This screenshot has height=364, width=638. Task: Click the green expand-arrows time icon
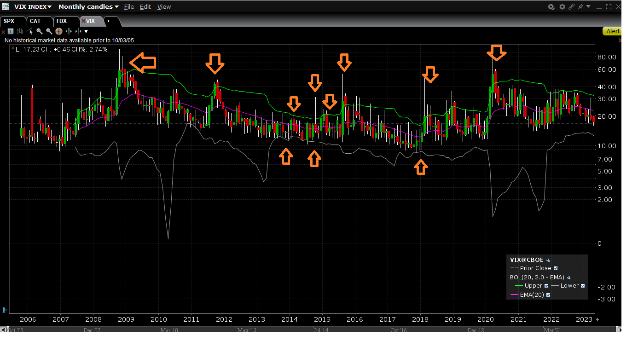point(69,31)
